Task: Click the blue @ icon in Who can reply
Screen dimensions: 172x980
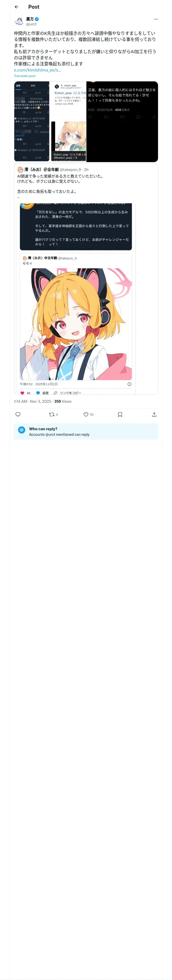Action: [x=22, y=429]
